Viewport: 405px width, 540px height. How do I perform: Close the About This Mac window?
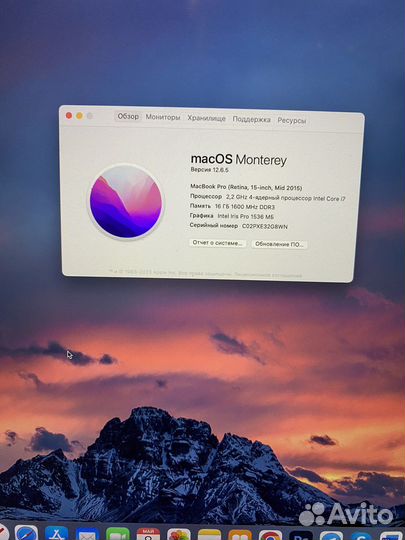[x=69, y=115]
